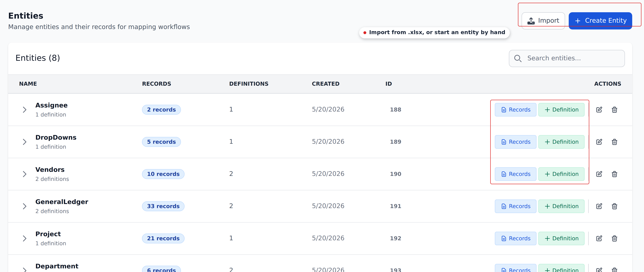Image resolution: width=644 pixels, height=272 pixels.
Task: Click the DEFINITIONS column header
Action: click(249, 84)
